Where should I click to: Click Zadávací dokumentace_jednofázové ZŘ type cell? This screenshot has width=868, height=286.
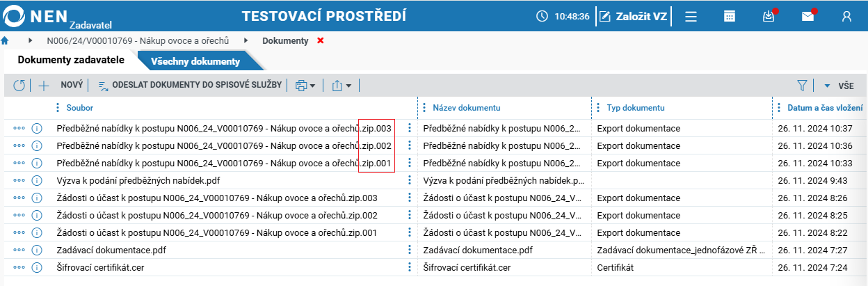pyautogui.click(x=681, y=250)
